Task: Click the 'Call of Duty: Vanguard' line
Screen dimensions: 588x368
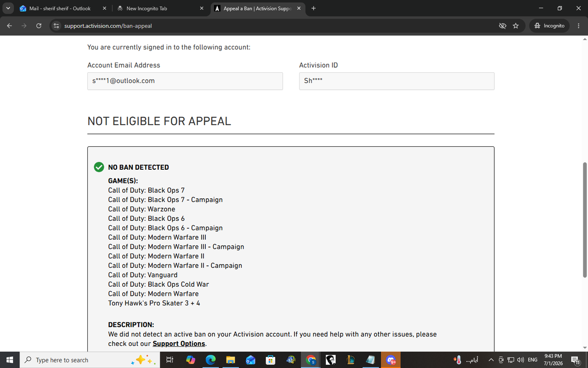Action: tap(142, 275)
